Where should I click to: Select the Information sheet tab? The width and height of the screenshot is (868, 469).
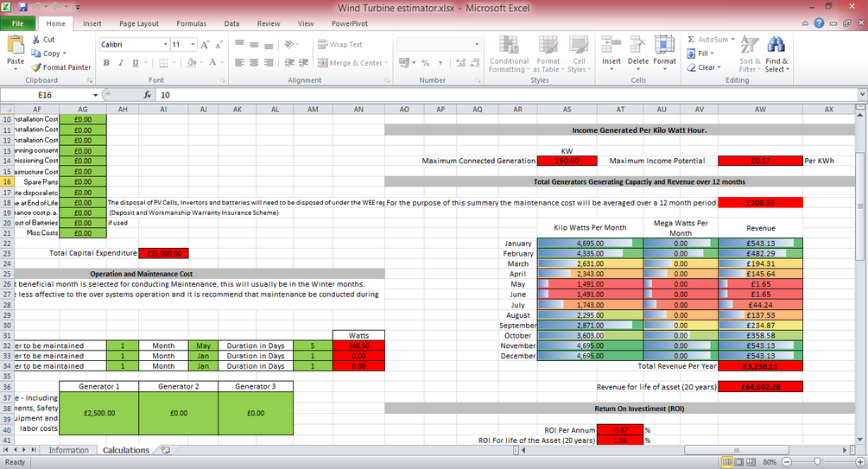68,450
